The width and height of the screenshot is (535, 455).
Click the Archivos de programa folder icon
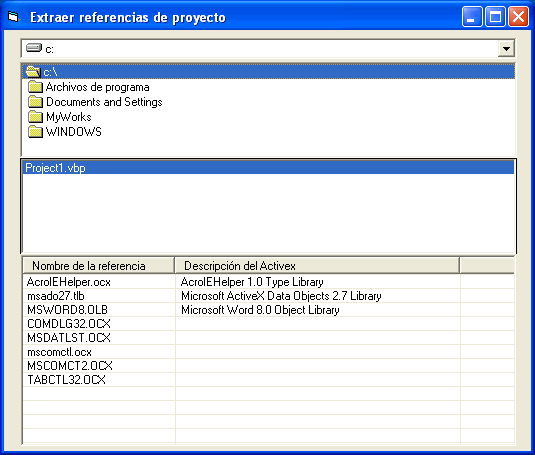[x=35, y=87]
